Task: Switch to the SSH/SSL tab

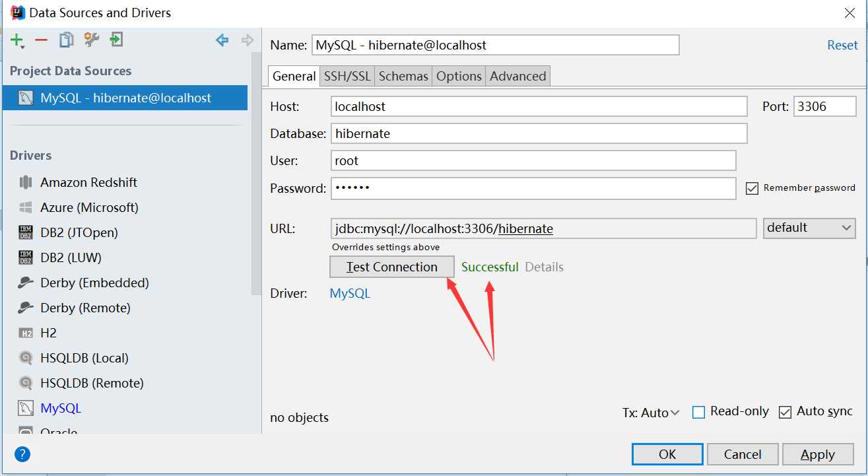Action: [347, 76]
